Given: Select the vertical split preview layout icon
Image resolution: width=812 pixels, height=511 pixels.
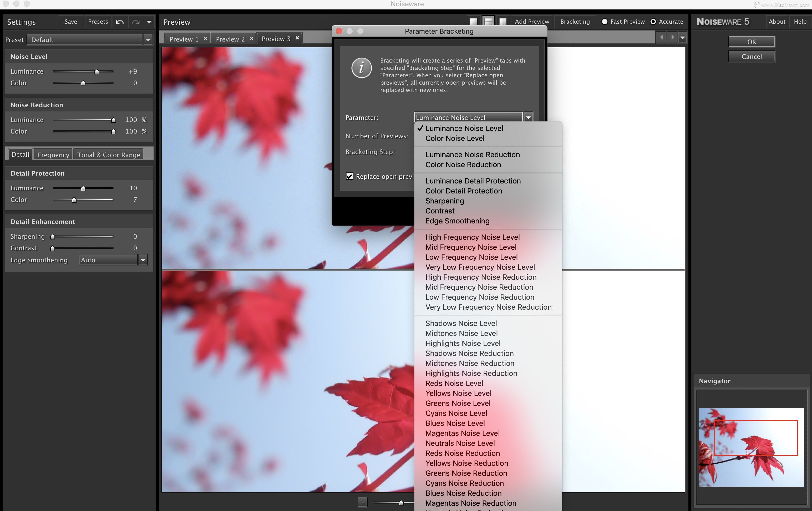Looking at the screenshot, I should click(x=503, y=22).
